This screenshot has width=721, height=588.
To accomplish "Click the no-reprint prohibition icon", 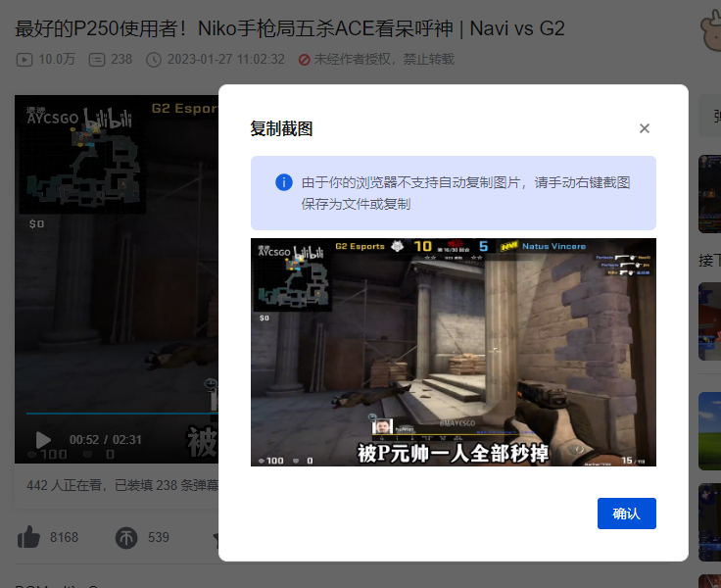I will click(x=304, y=60).
